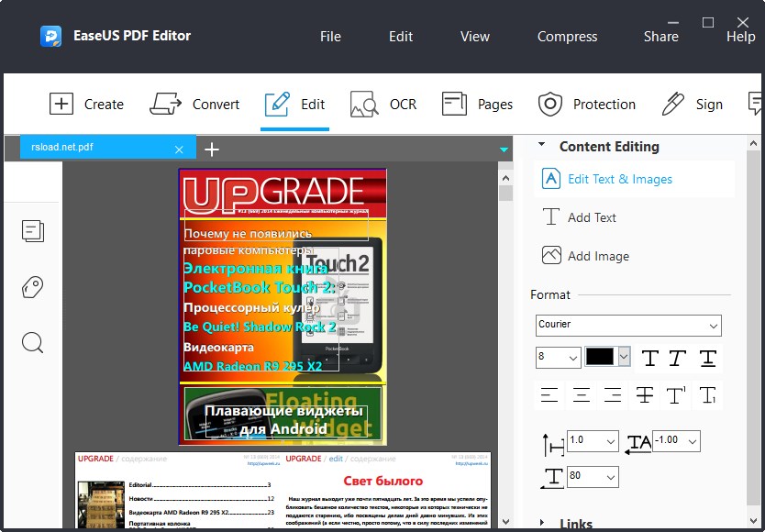Open the bookmarks panel

[32, 287]
